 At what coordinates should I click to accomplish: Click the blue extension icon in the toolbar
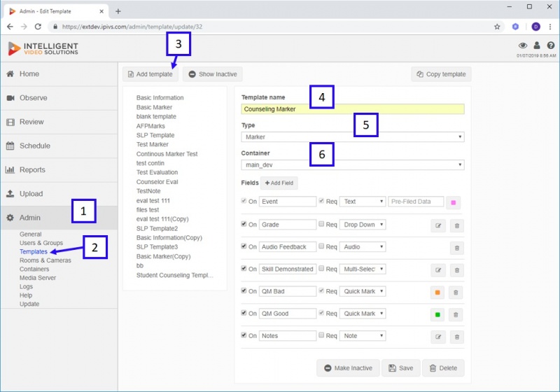[x=515, y=27]
